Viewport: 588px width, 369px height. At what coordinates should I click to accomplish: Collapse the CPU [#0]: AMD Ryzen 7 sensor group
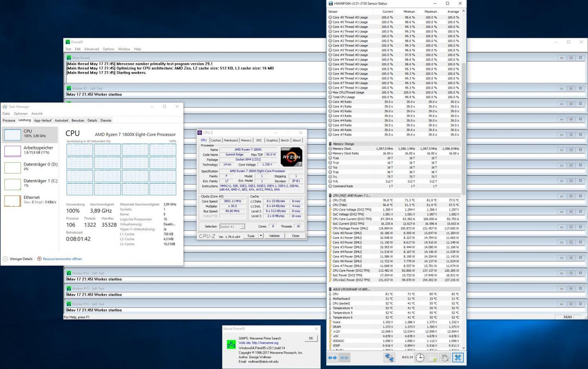point(330,196)
